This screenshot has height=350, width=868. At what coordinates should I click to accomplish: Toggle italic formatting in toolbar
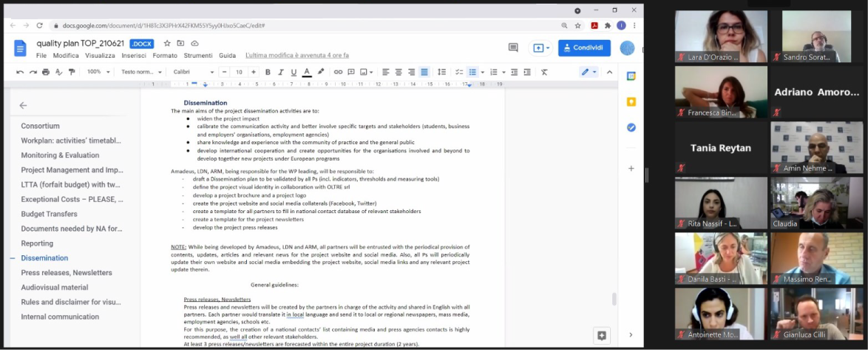(280, 72)
